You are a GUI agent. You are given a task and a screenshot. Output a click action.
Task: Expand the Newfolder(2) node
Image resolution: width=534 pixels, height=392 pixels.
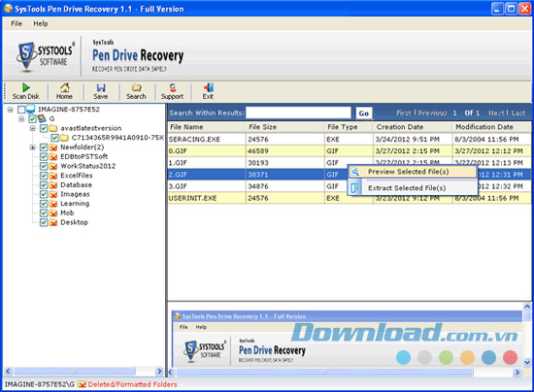pyautogui.click(x=33, y=147)
